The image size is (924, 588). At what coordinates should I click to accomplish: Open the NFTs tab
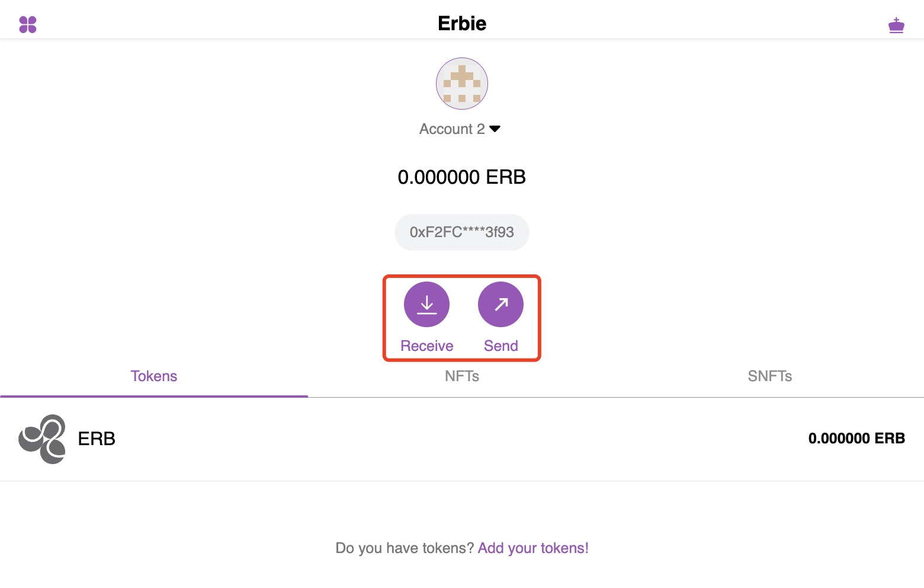point(462,376)
